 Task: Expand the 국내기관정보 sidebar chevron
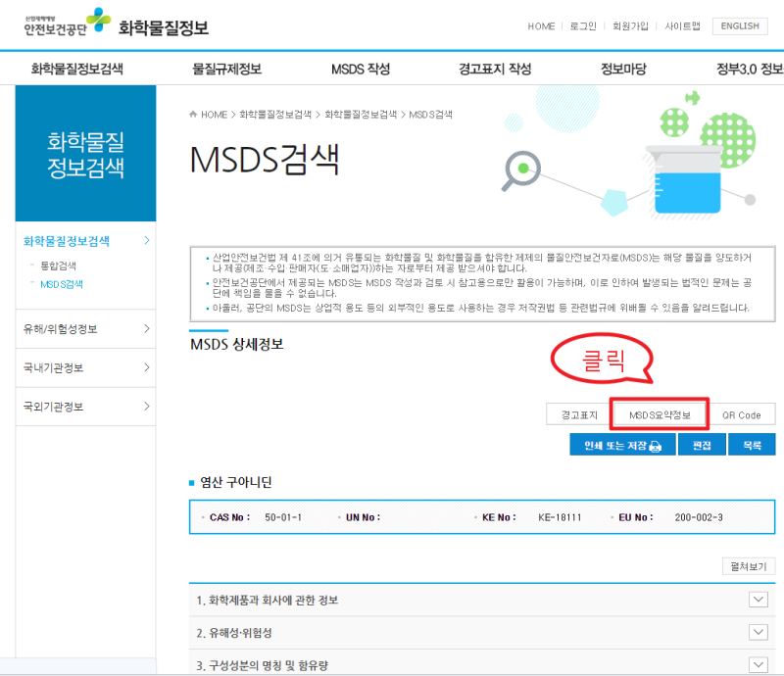coord(146,367)
